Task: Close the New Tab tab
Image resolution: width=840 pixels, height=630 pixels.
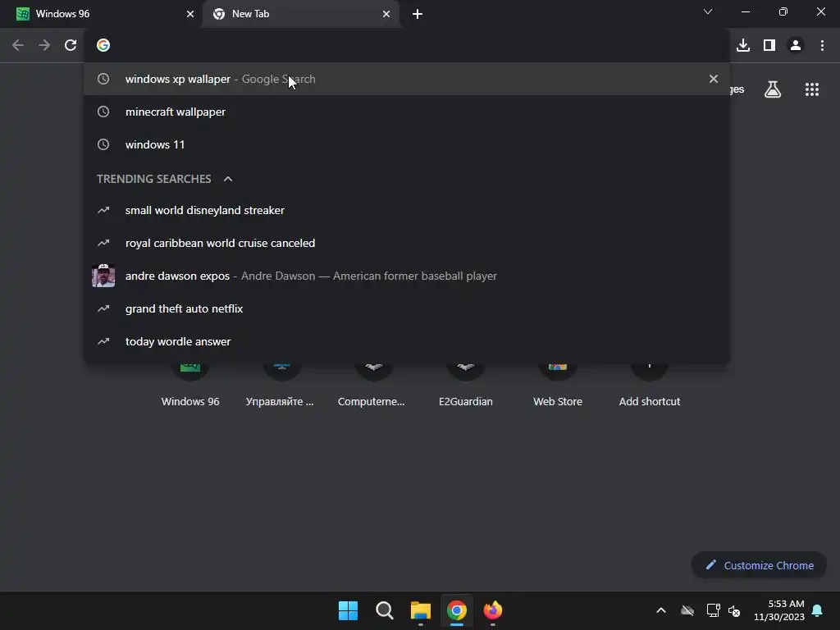Action: 386,14
